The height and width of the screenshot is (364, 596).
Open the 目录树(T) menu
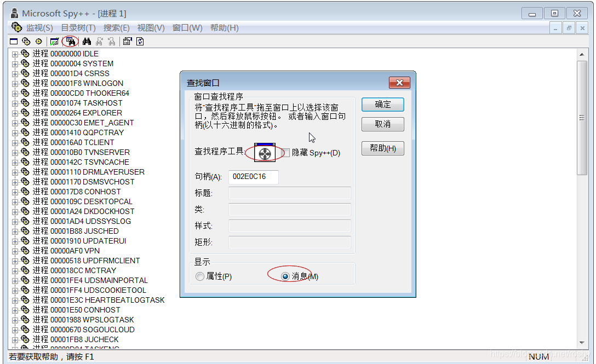(x=78, y=28)
